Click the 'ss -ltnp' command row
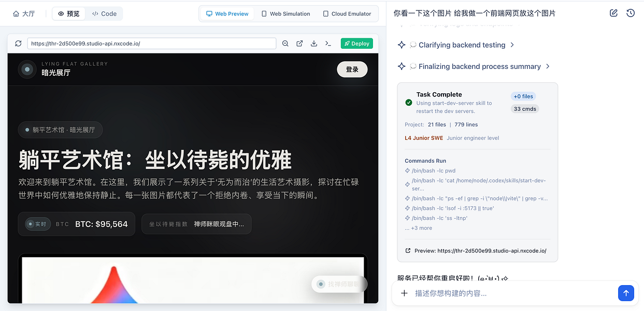Screen dimensions: 644x311 coord(436,218)
